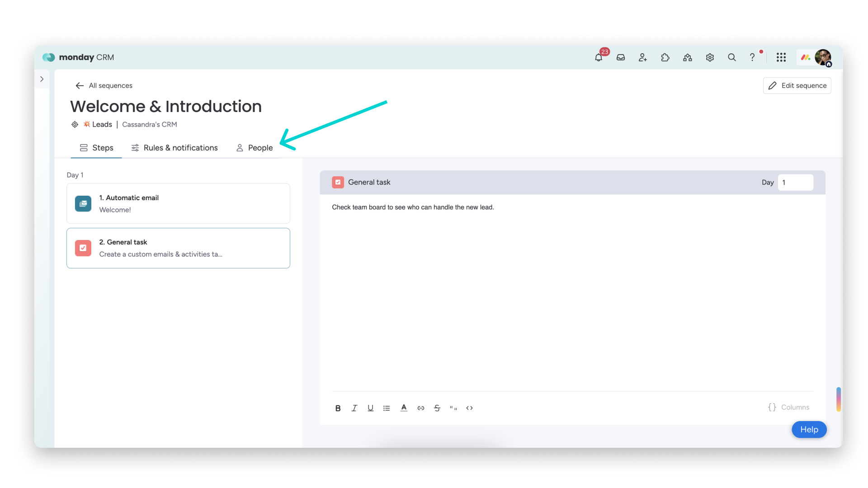
Task: Toggle strikethrough formatting
Action: point(437,408)
